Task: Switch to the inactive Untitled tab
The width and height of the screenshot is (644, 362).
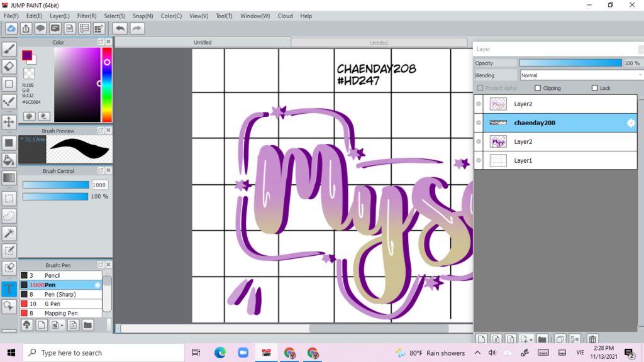Action: [379, 42]
